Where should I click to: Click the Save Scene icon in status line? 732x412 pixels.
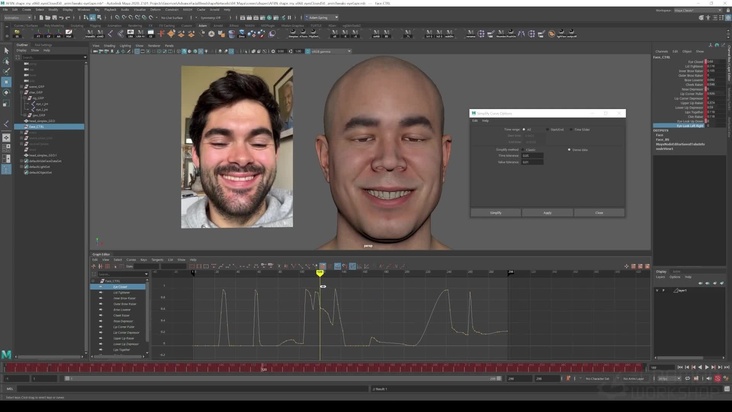coord(54,18)
